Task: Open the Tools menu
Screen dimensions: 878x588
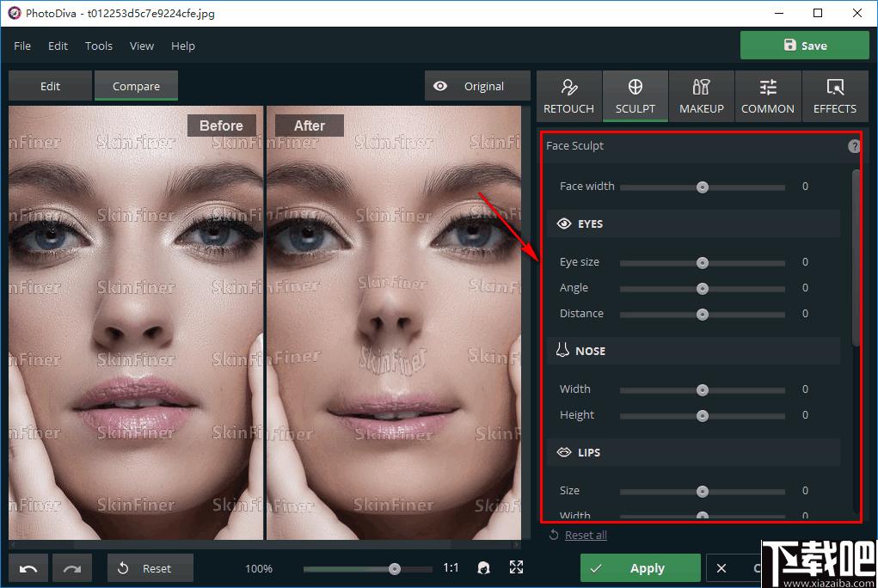Action: (x=99, y=46)
